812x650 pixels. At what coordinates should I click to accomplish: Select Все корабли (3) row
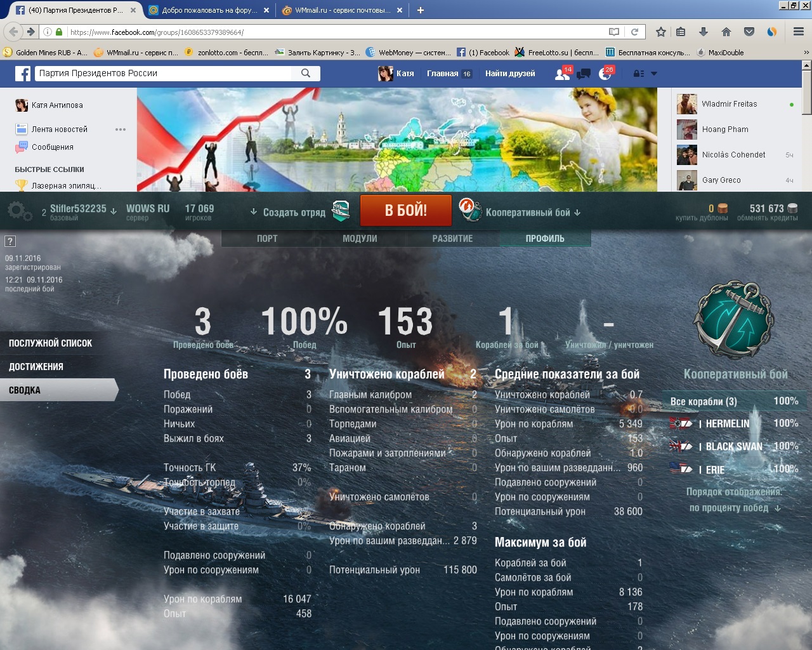click(734, 401)
